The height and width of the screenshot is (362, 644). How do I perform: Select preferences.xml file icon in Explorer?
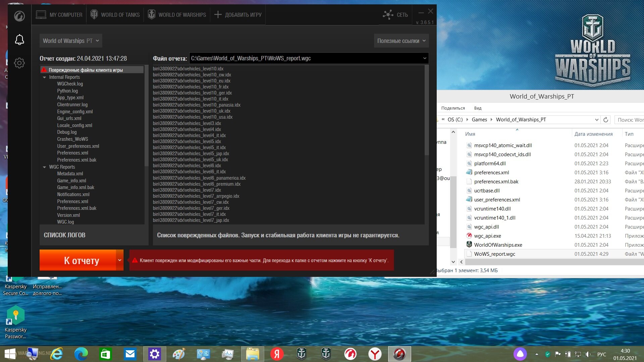[x=469, y=172]
